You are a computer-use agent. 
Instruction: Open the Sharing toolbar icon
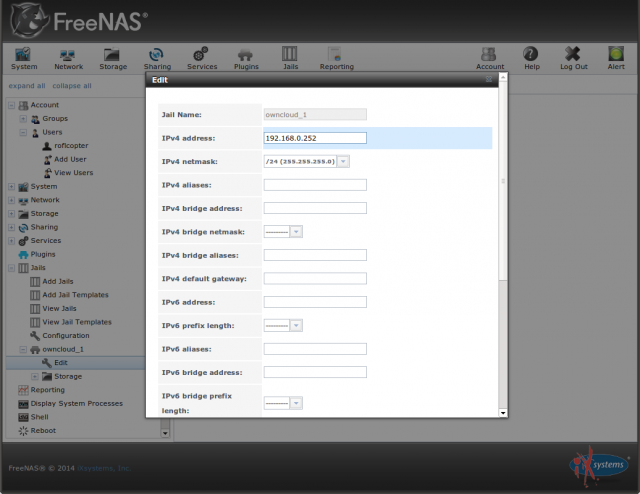click(157, 58)
